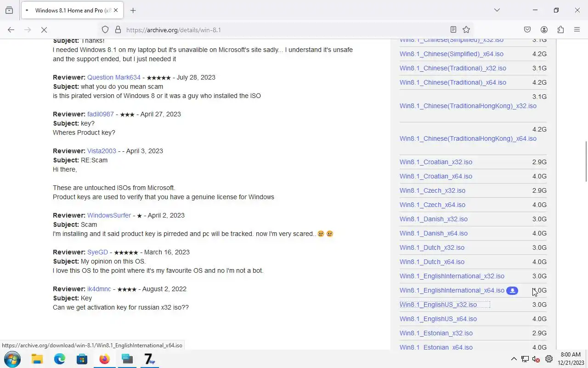Open a new tab with plus button

click(x=133, y=10)
